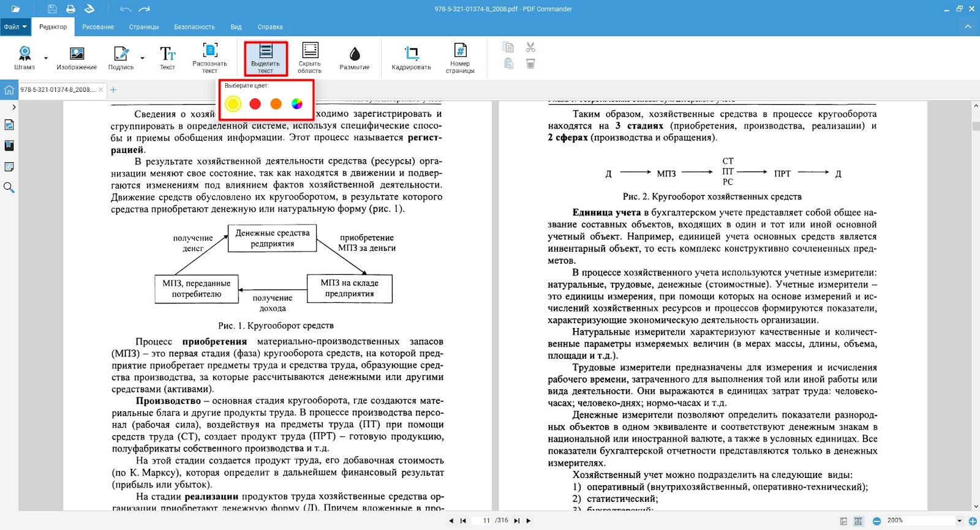This screenshot has width=980, height=530.
Task: Open the page thumbnails sidebar panel
Action: point(9,125)
